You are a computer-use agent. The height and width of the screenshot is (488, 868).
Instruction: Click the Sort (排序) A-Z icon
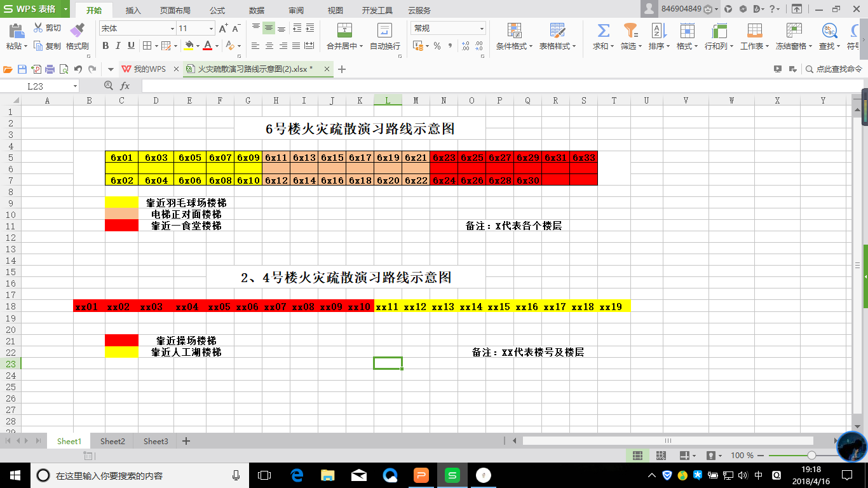click(x=657, y=30)
